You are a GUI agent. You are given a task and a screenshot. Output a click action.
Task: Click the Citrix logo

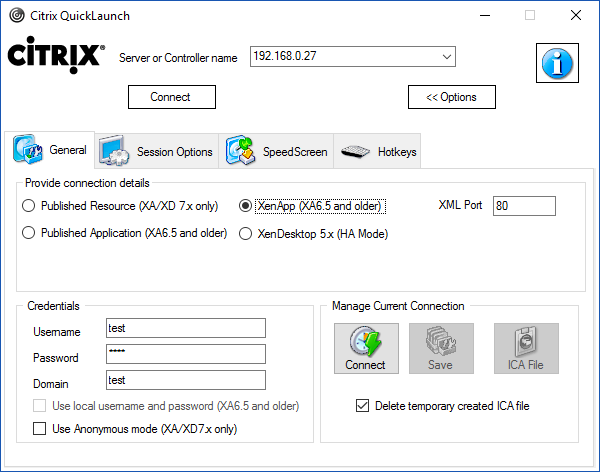56,55
